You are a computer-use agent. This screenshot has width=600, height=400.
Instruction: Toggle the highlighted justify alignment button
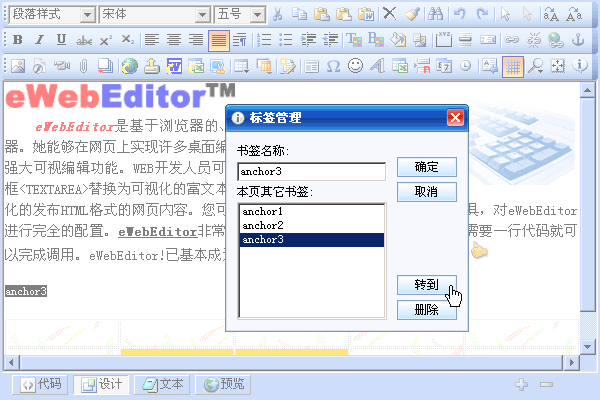tap(219, 41)
